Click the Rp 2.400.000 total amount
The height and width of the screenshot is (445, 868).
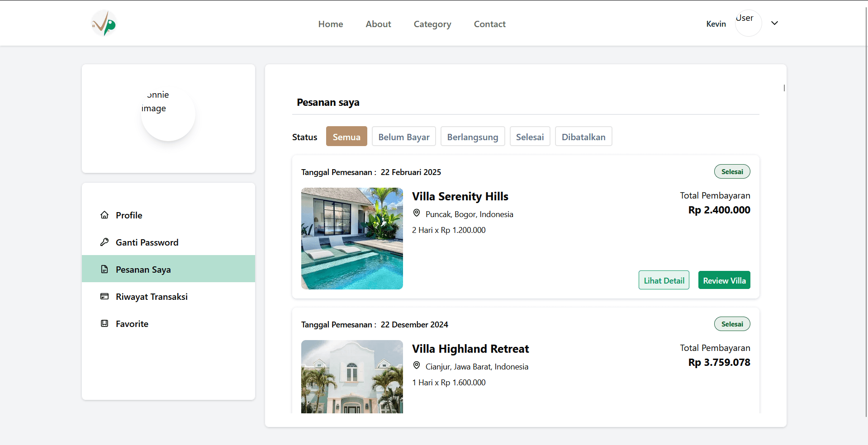click(719, 210)
